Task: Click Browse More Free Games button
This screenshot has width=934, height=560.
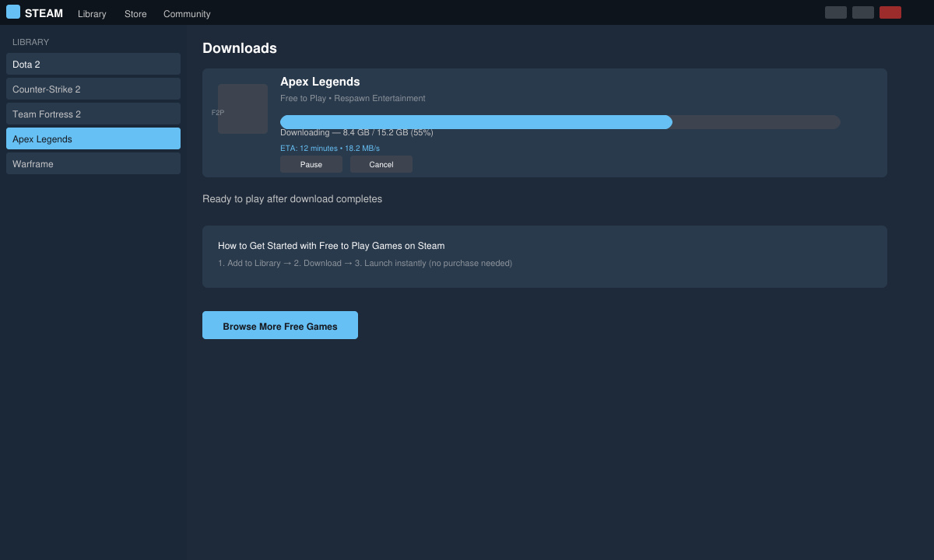Action: (280, 325)
